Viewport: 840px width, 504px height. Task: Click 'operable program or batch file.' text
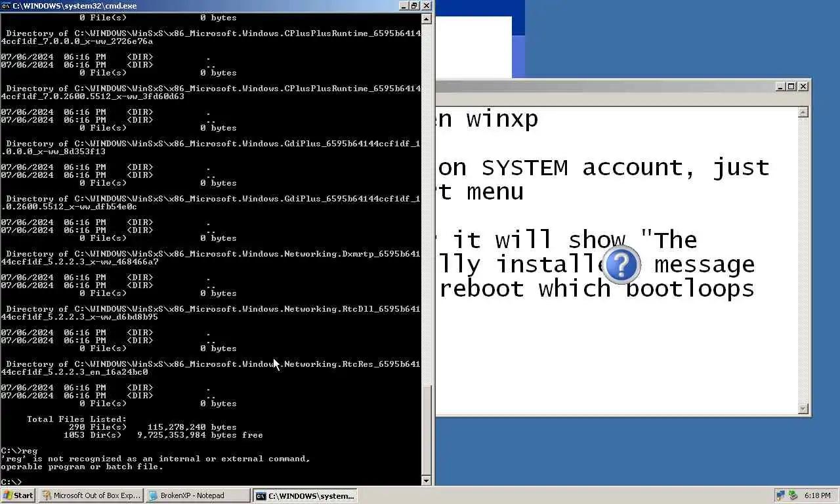click(x=82, y=467)
